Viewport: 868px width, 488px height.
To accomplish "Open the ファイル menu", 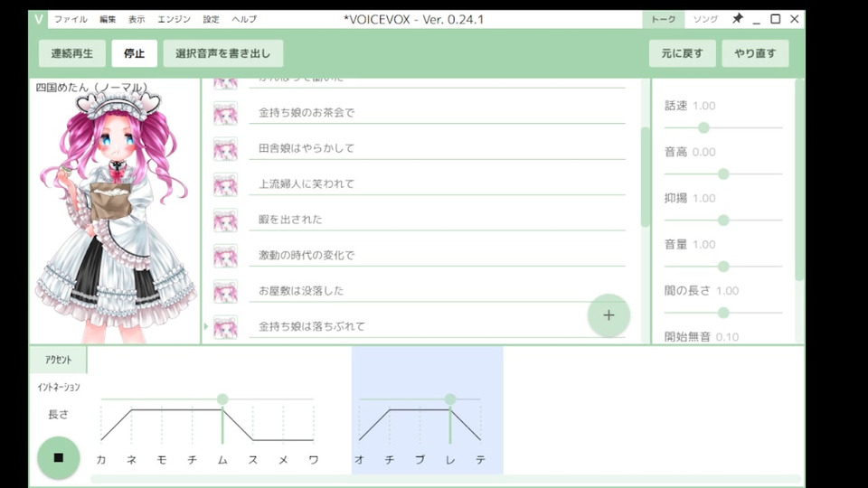I will pyautogui.click(x=71, y=19).
